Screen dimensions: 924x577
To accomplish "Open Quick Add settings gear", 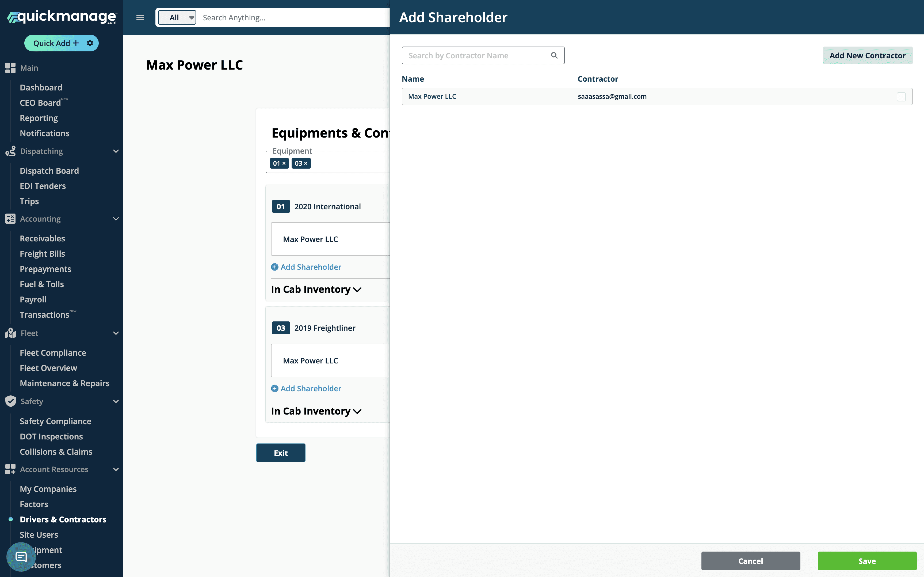I will coord(90,43).
